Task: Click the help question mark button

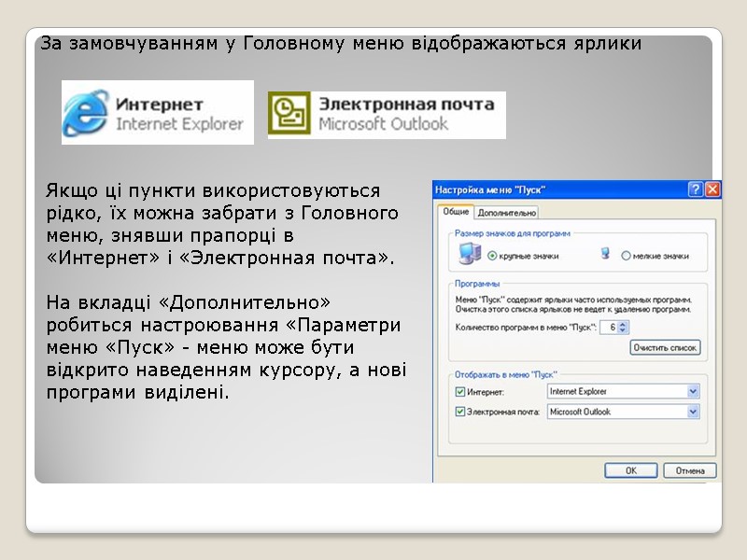Action: (696, 189)
